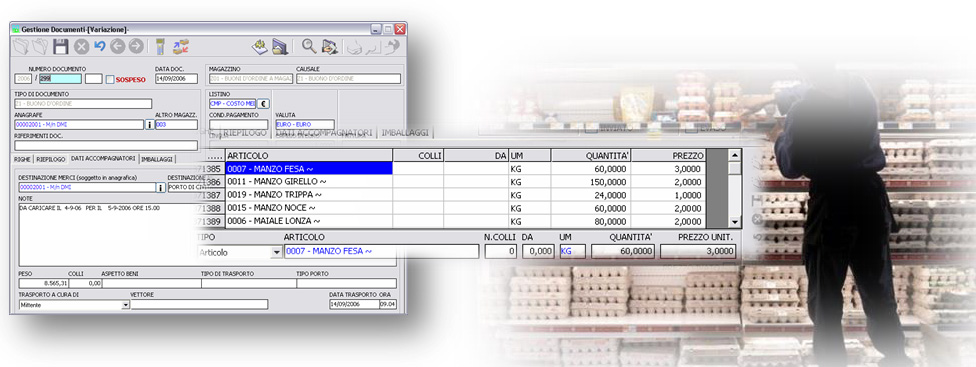Click the article grid's down scroll arrow

[735, 221]
